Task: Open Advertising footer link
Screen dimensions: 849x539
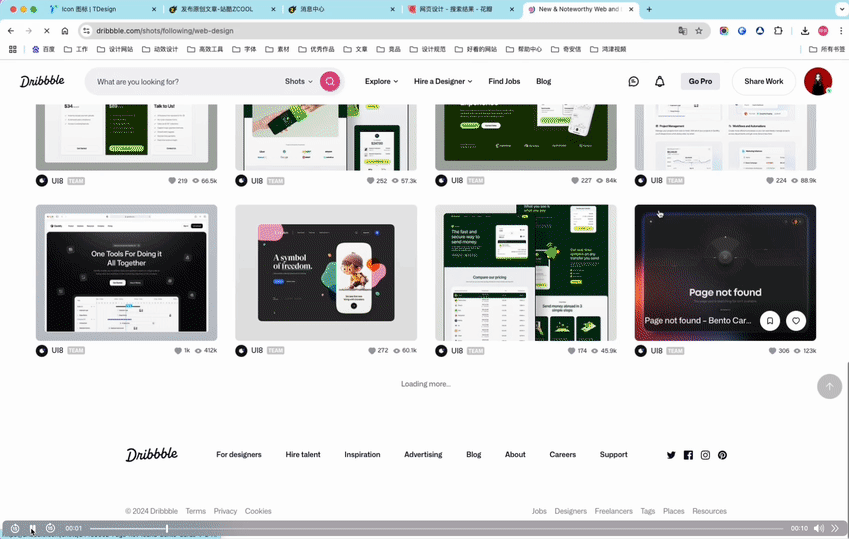Action: pos(423,454)
